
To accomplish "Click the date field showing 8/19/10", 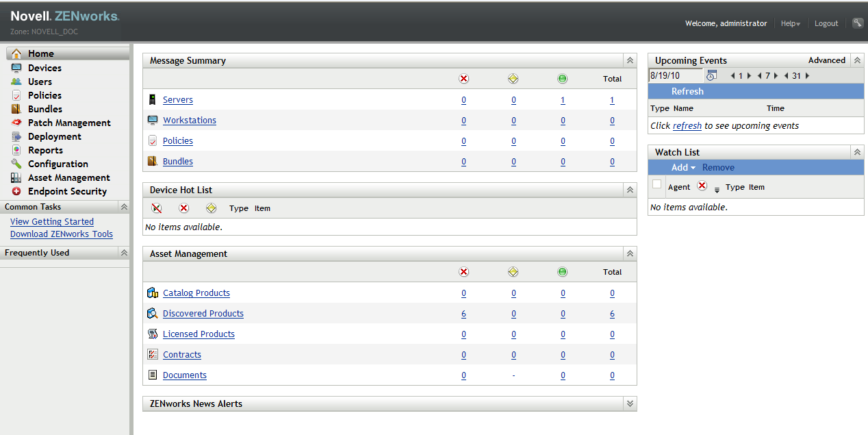I will (x=676, y=75).
